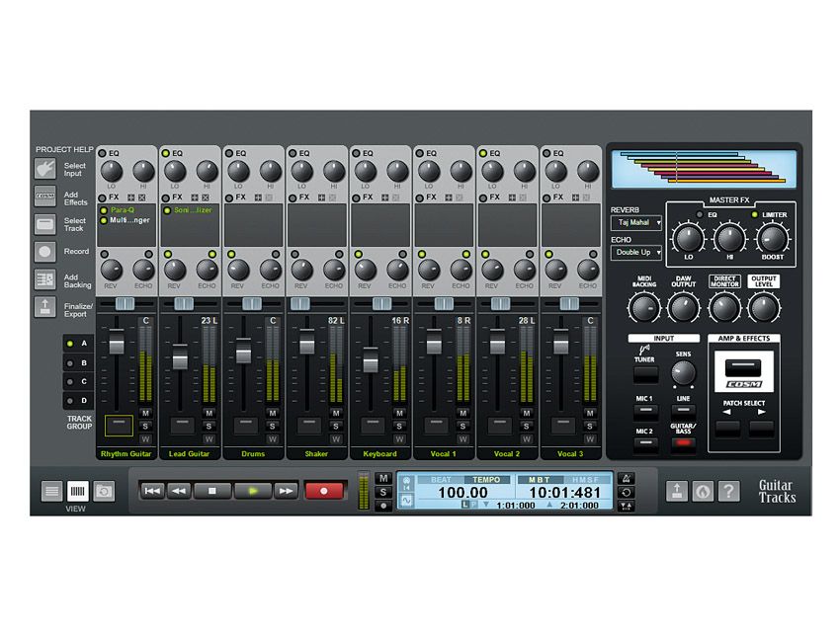The image size is (840, 630).
Task: Toggle the metronome icon
Action: pos(626,479)
